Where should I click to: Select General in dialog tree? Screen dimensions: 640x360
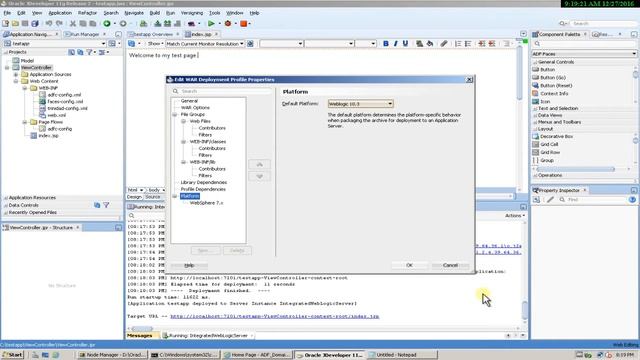coord(189,101)
